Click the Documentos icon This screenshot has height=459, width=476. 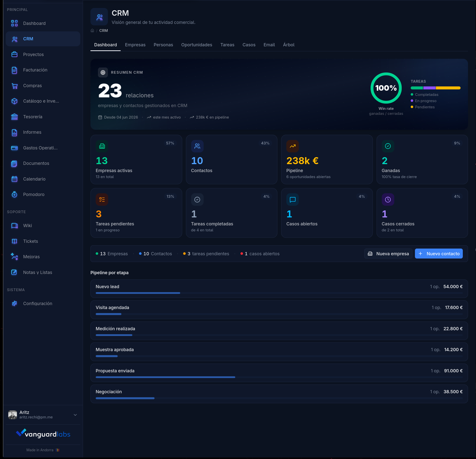pyautogui.click(x=14, y=163)
